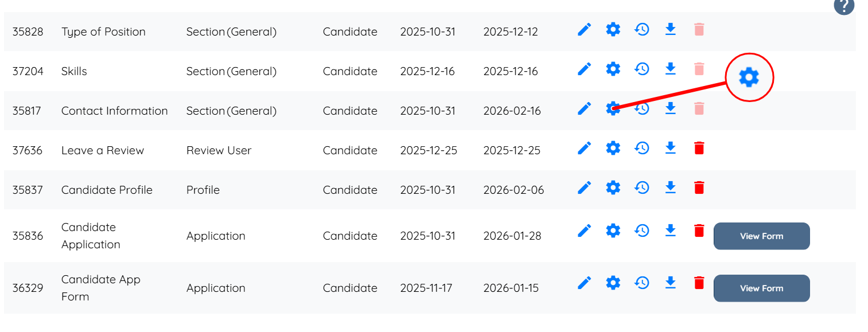
Task: View history for Leave a Review
Action: [x=642, y=148]
